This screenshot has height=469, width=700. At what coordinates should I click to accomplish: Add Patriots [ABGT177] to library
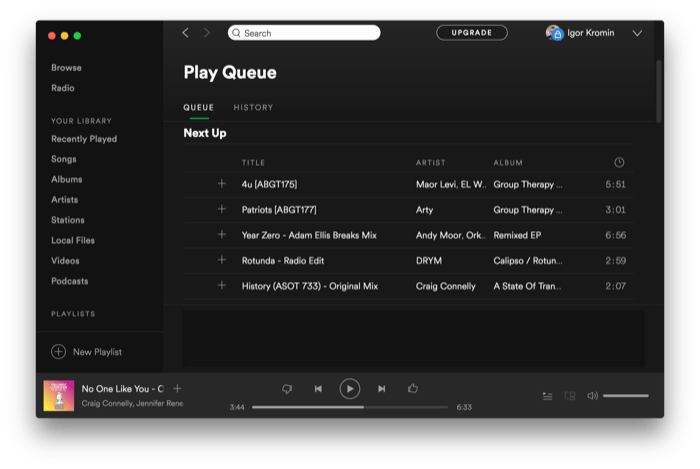[222, 209]
